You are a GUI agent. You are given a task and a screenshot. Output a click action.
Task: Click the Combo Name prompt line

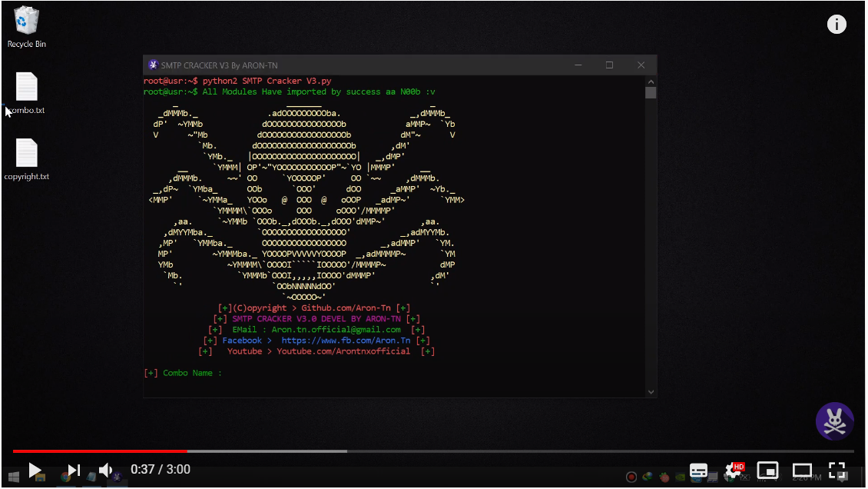[183, 373]
